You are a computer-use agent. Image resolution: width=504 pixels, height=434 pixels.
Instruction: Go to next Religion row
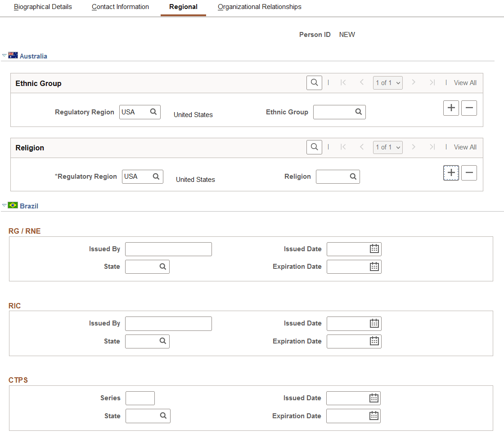[x=414, y=147]
